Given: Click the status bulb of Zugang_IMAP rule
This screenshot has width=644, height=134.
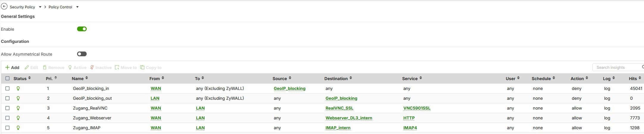Looking at the screenshot, I should coord(18,128).
